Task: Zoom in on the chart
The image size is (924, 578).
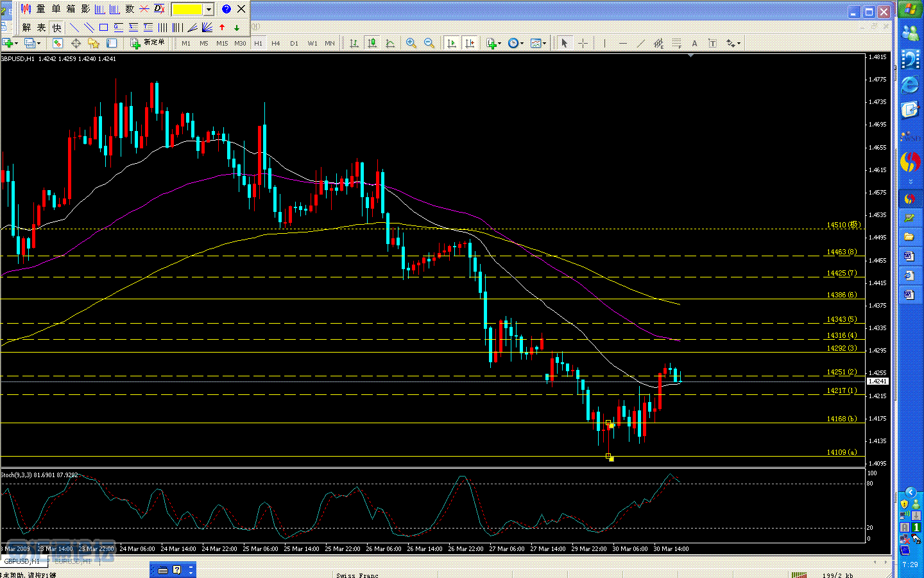Action: (411, 43)
